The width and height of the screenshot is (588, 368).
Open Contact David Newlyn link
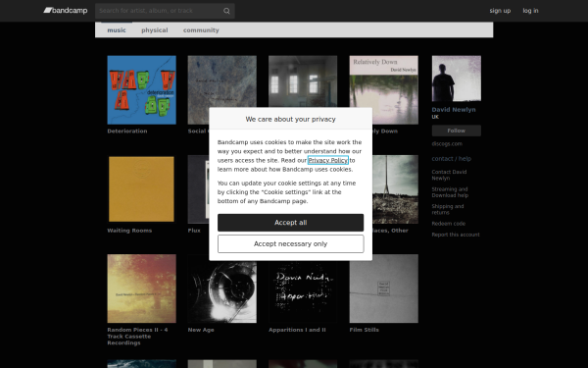(x=449, y=175)
